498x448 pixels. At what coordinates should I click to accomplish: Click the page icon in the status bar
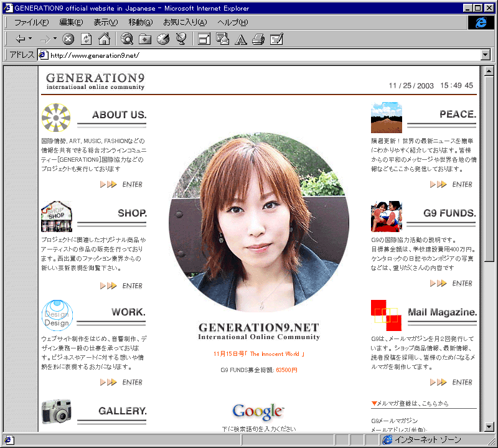tap(9, 440)
